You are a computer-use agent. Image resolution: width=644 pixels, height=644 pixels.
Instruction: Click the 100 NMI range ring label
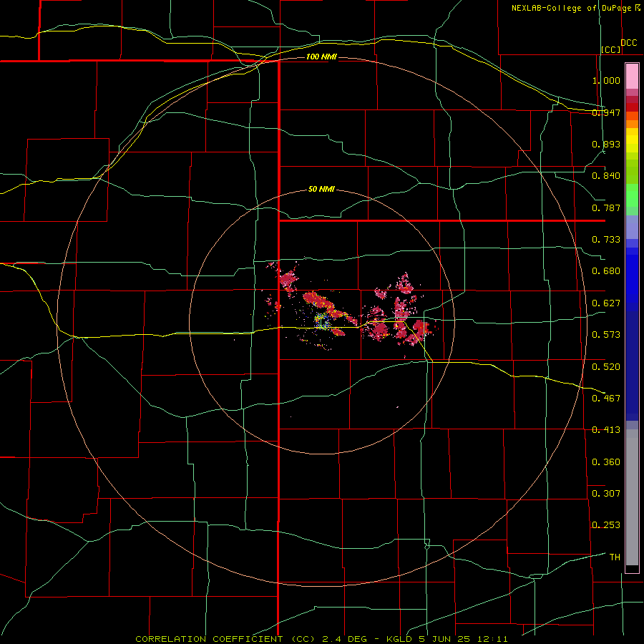click(x=321, y=57)
